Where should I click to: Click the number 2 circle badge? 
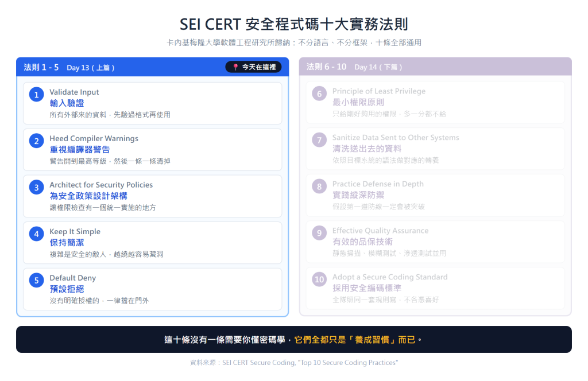[36, 141]
